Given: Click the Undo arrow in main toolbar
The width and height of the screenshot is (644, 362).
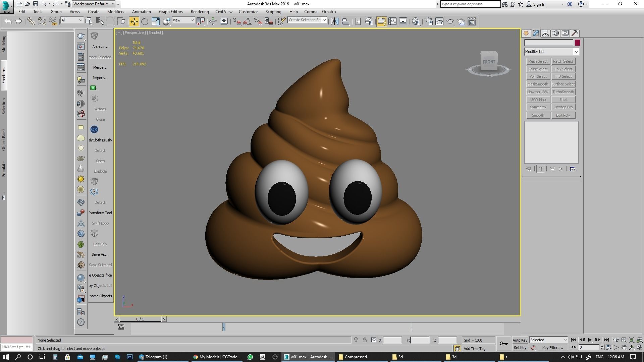Looking at the screenshot, I should [x=8, y=21].
